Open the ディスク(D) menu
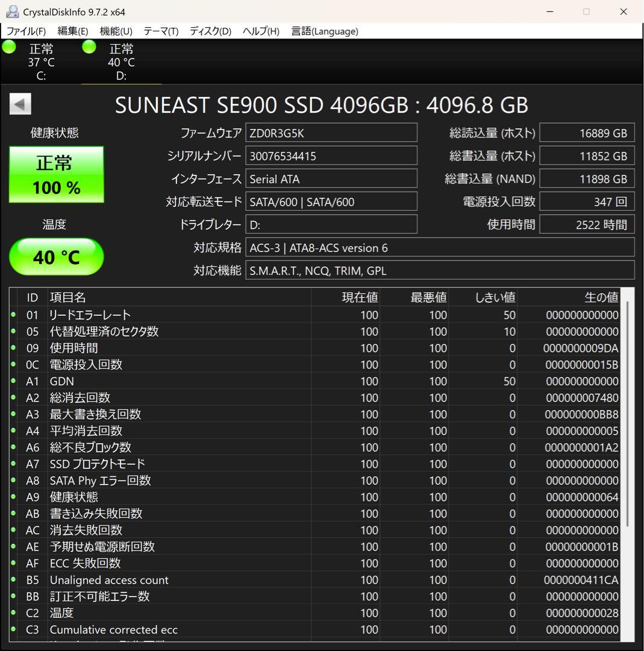Viewport: 644px width, 651px height. pos(210,31)
